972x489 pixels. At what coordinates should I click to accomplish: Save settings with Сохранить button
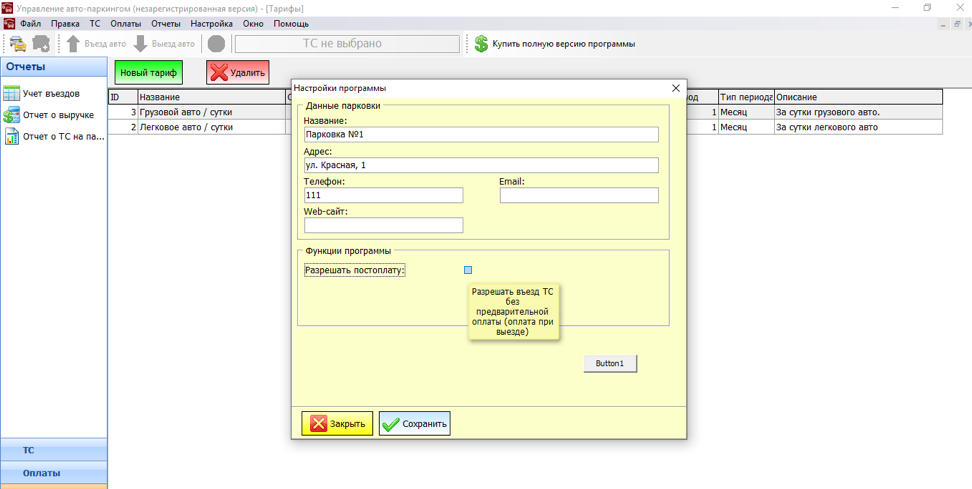click(x=415, y=424)
